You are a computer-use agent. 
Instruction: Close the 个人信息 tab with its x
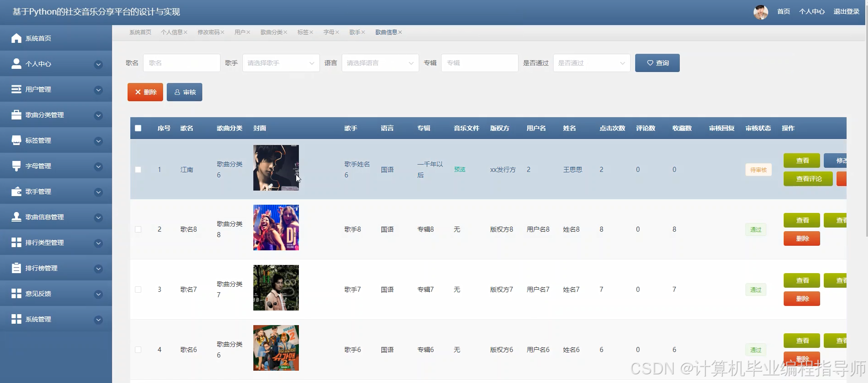(x=185, y=32)
